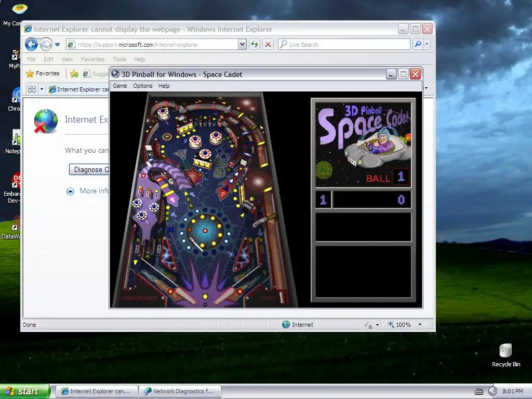The height and width of the screenshot is (399, 532).
Task: Select the Recycle Bin desktop icon
Action: pyautogui.click(x=506, y=355)
